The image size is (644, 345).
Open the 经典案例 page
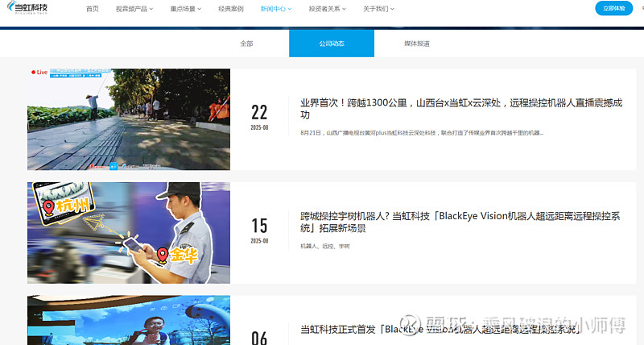(x=231, y=9)
